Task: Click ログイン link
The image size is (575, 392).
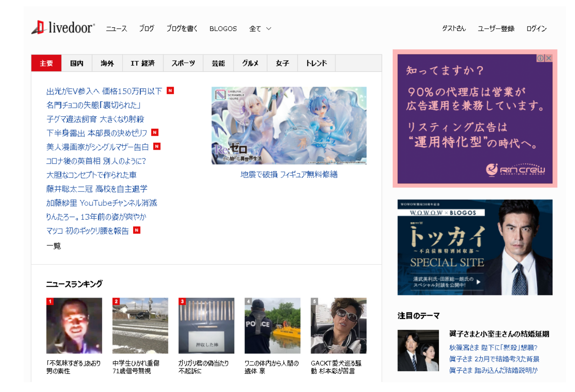Action: pyautogui.click(x=536, y=29)
